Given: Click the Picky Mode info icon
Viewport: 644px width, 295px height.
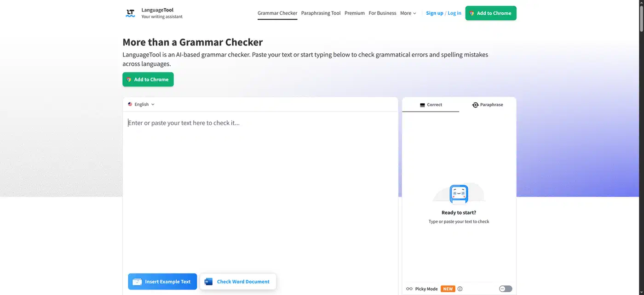Looking at the screenshot, I should (x=460, y=289).
